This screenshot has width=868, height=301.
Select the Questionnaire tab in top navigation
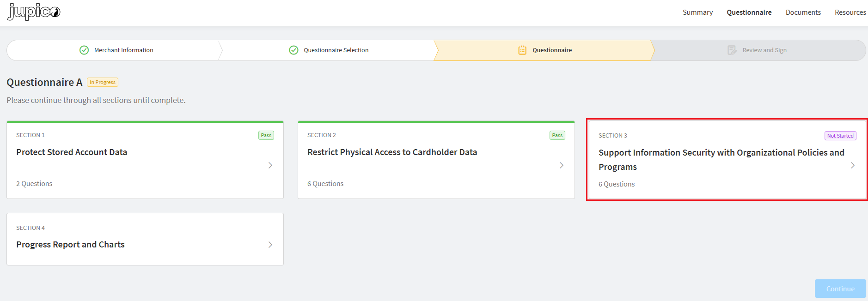(x=749, y=12)
